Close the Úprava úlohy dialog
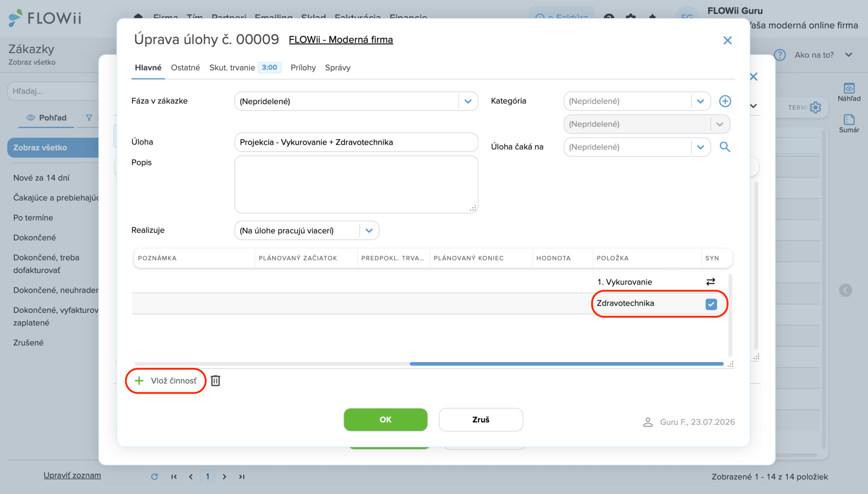This screenshot has height=494, width=868. [728, 40]
